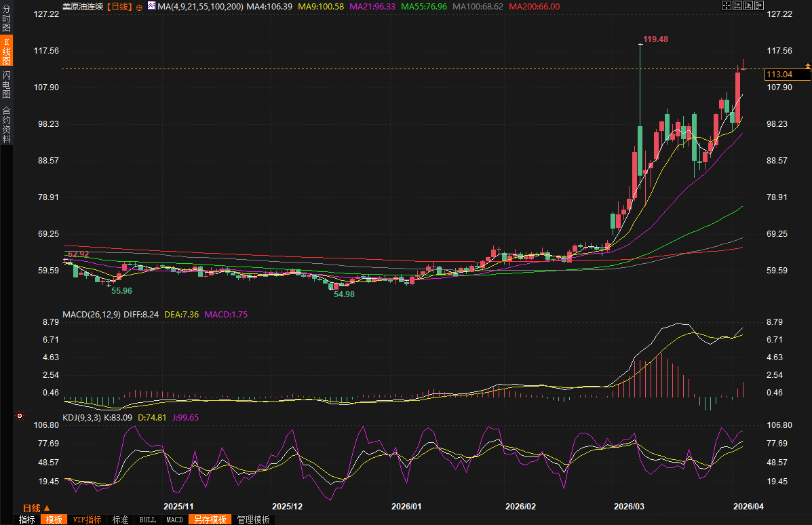Click the chart play-forward axis icon
812x525 pixels.
748,5
